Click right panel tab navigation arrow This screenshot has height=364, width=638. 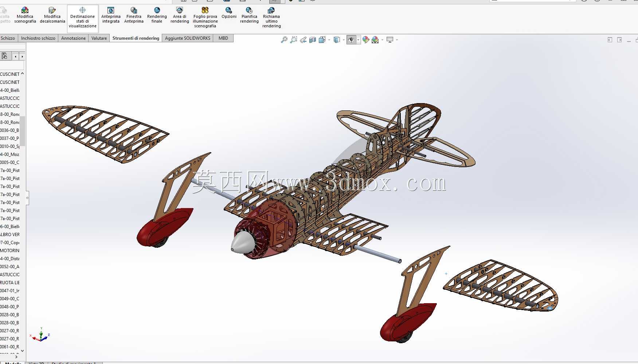point(22,56)
